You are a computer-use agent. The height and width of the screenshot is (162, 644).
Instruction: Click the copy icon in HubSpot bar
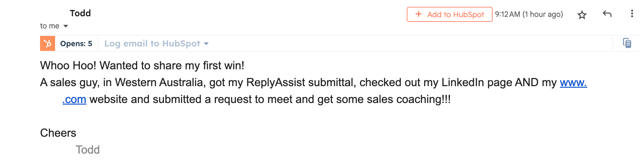click(x=627, y=43)
